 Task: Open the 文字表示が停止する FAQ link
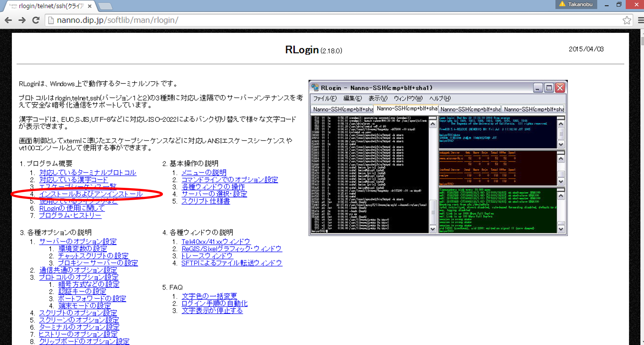pos(212,310)
